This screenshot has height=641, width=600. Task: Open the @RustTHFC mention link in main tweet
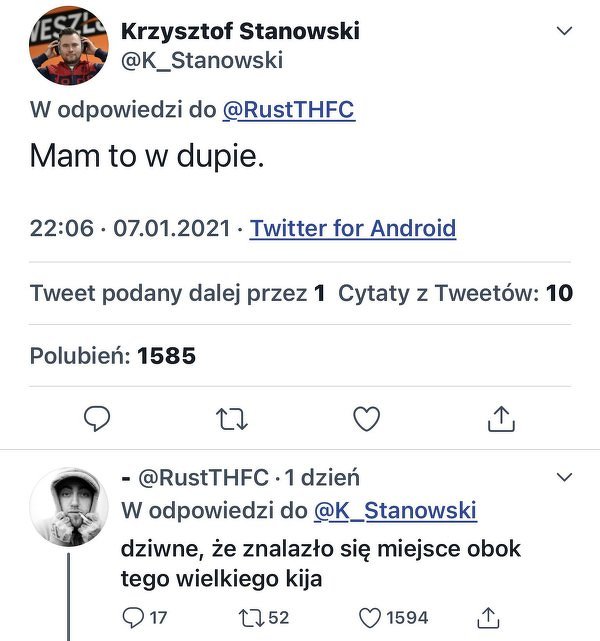tap(288, 110)
